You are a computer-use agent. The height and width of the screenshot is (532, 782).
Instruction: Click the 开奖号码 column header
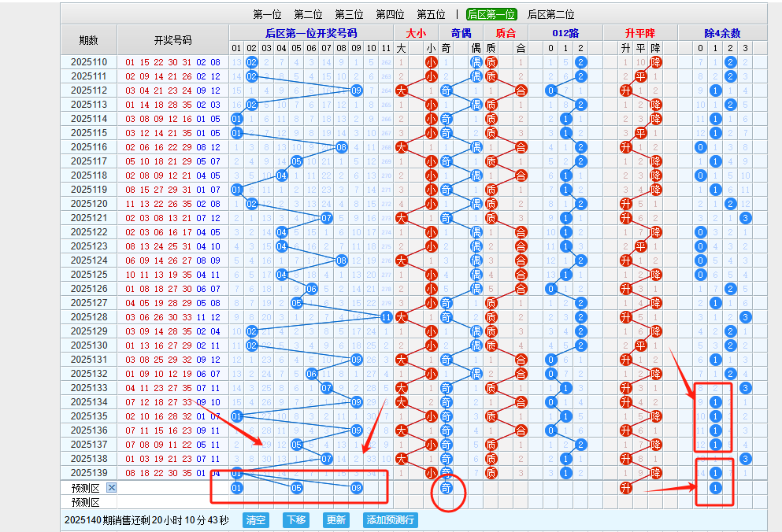[x=173, y=40]
